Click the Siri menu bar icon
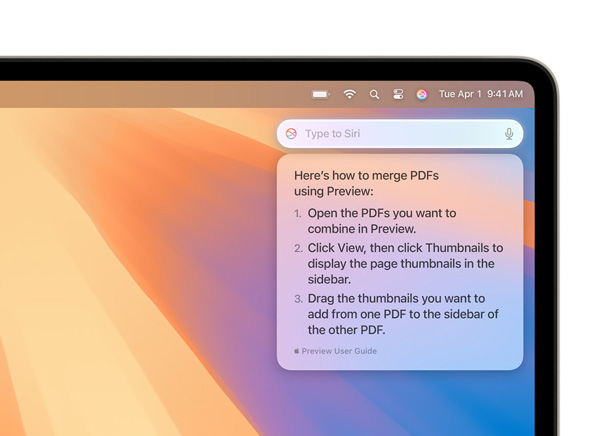The image size is (601, 436). click(422, 94)
